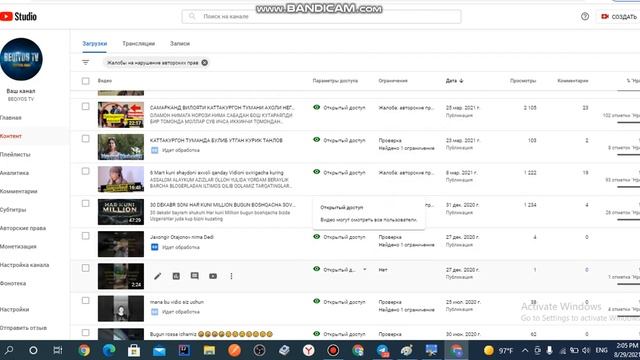
Task: Open Плейлисты in sidebar
Action: [15, 154]
